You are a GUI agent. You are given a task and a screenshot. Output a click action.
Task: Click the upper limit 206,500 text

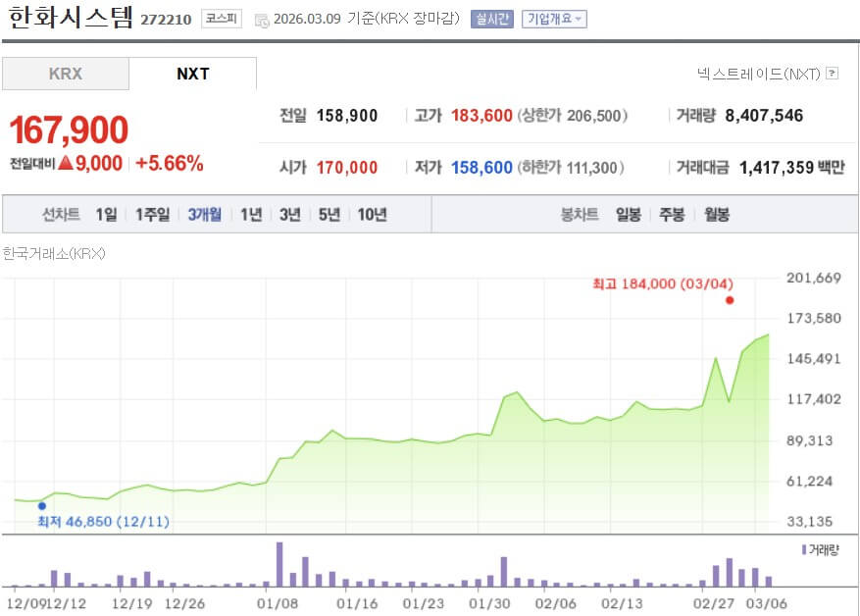pyautogui.click(x=572, y=116)
